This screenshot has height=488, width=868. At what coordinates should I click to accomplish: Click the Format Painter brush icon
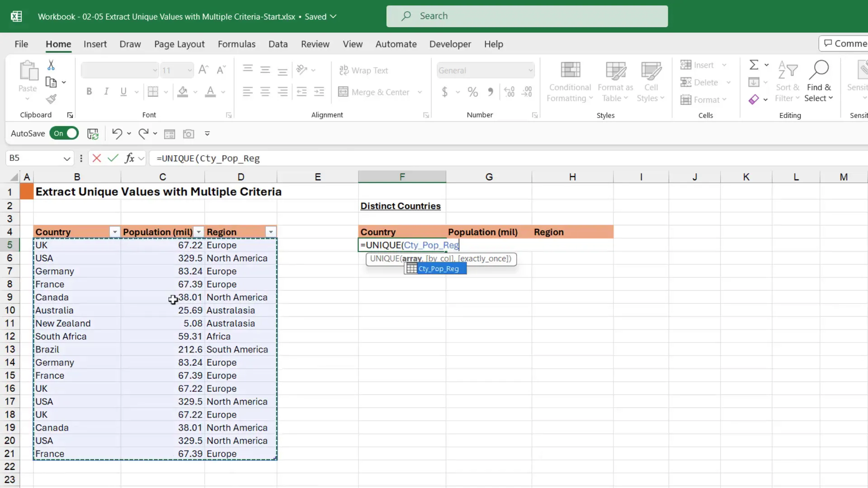(x=51, y=99)
